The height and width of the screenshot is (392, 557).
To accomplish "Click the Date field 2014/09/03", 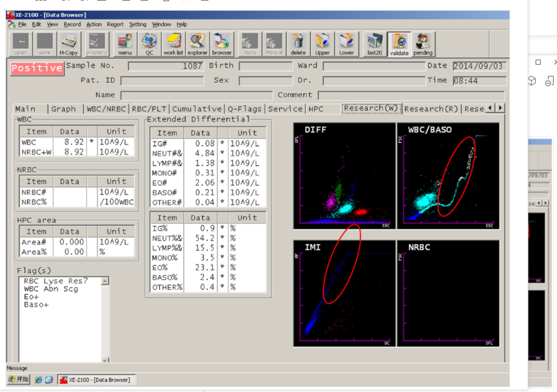I will (479, 66).
